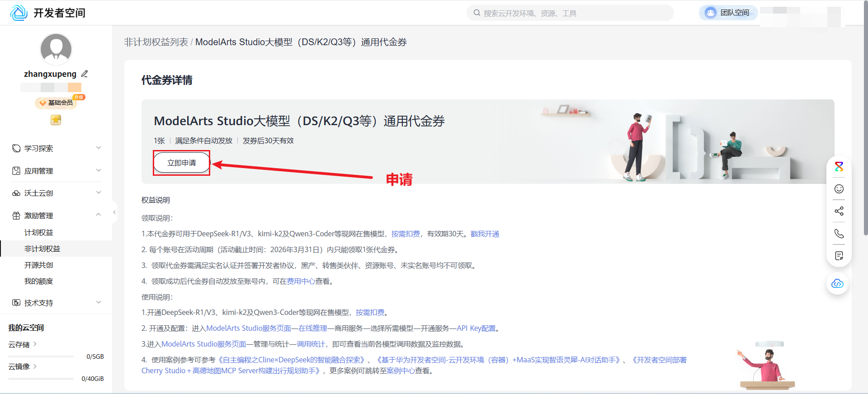The height and width of the screenshot is (394, 868).
Task: Click the phone contact icon
Action: [839, 234]
